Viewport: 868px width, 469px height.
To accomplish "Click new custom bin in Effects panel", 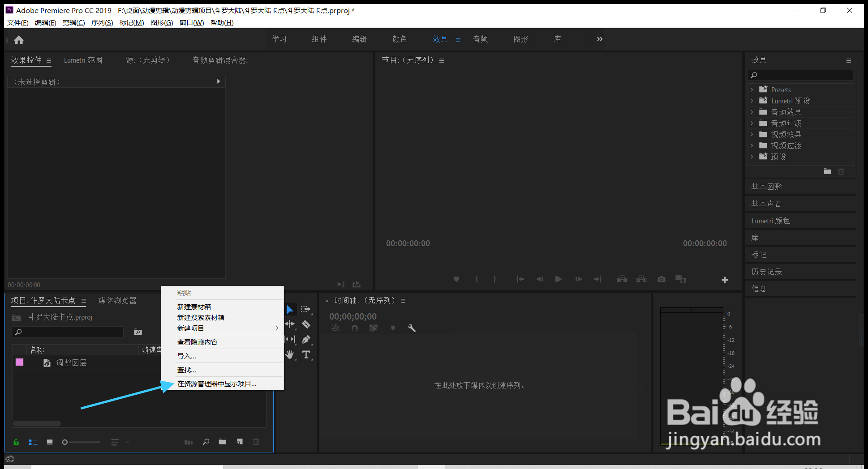I will click(x=828, y=171).
